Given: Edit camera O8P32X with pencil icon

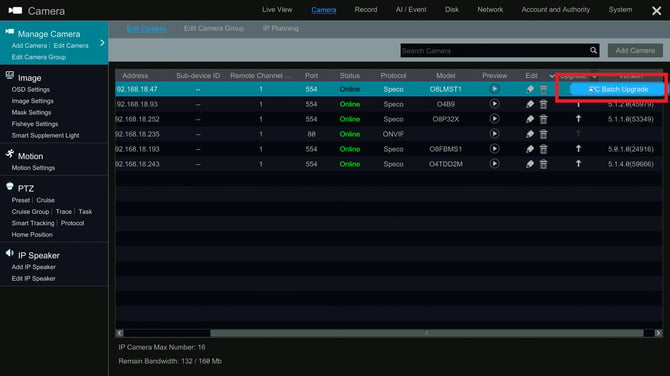Looking at the screenshot, I should [530, 119].
